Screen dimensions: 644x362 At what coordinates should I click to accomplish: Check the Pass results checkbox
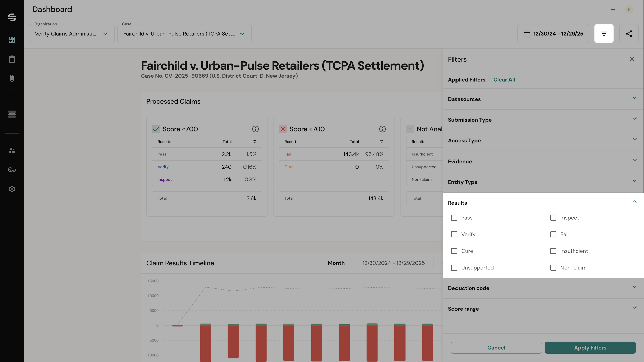click(x=454, y=218)
